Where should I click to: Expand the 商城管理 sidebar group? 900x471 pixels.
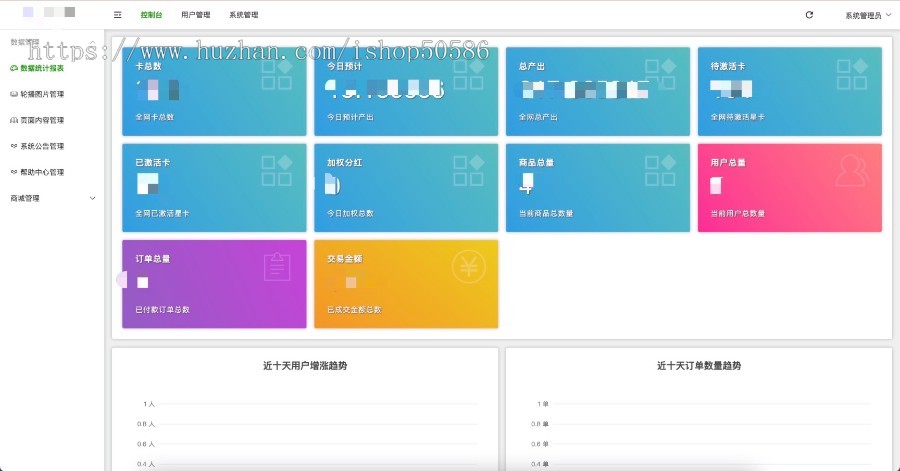coord(52,198)
